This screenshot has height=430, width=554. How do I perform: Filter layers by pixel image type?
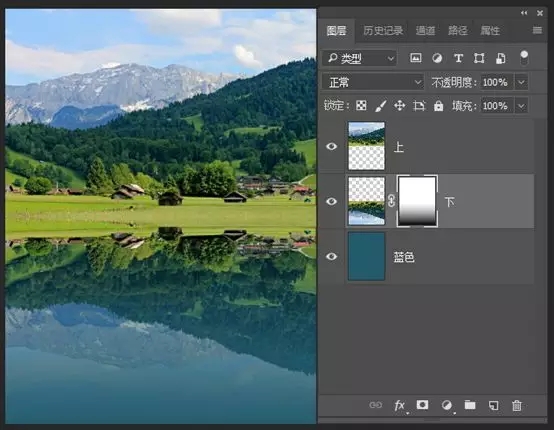pyautogui.click(x=416, y=58)
